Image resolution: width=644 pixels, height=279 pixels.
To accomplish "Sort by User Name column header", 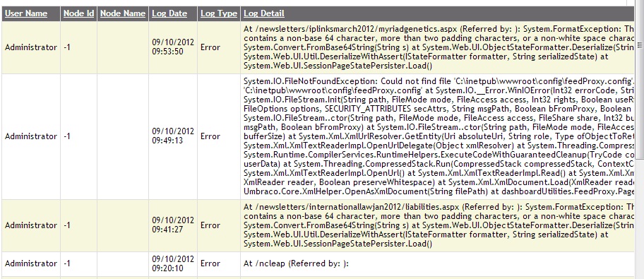I will [26, 13].
